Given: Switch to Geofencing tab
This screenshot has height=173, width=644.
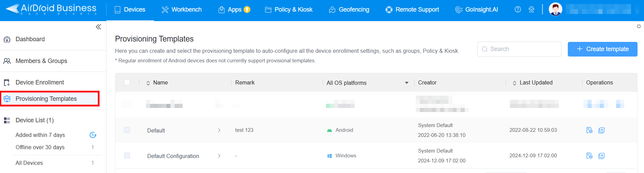Looking at the screenshot, I should pyautogui.click(x=349, y=10).
